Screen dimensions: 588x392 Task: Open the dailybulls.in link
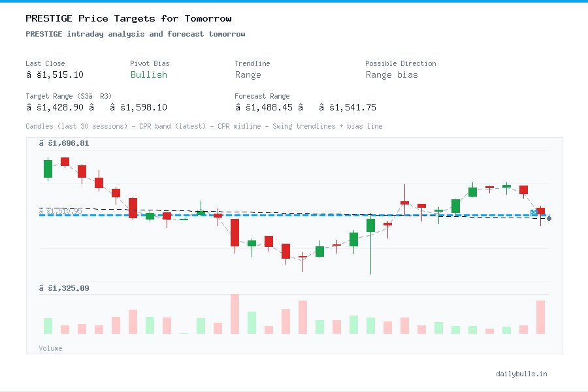(x=523, y=374)
